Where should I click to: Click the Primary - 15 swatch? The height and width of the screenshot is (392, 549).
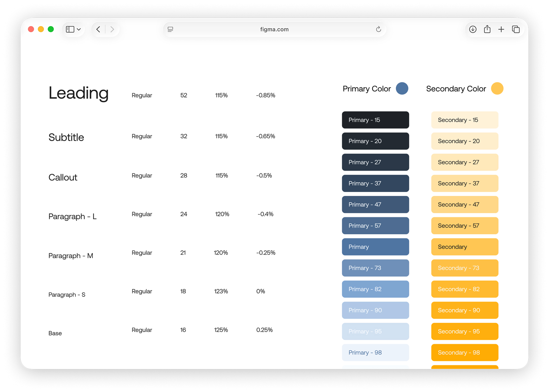(x=375, y=120)
